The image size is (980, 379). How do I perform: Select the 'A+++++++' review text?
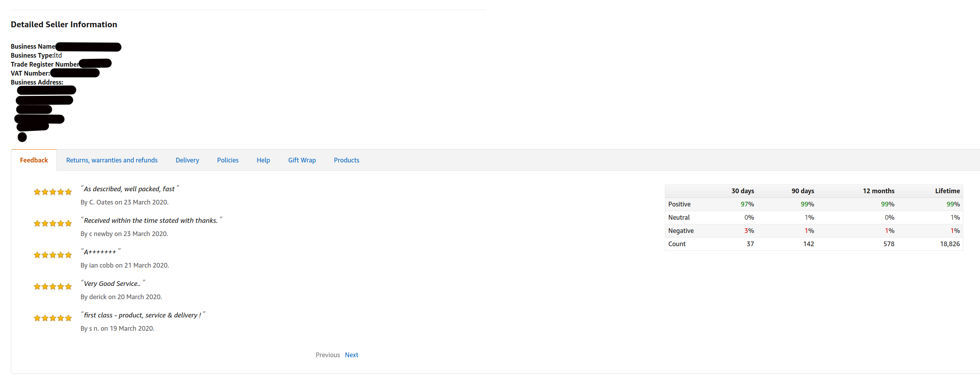coord(100,252)
